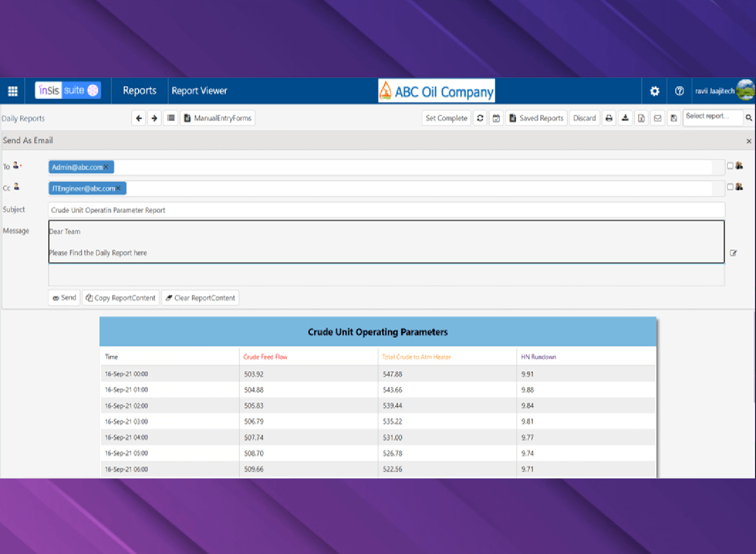756x554 pixels.
Task: Tick the checkbox beside the To field
Action: (730, 166)
